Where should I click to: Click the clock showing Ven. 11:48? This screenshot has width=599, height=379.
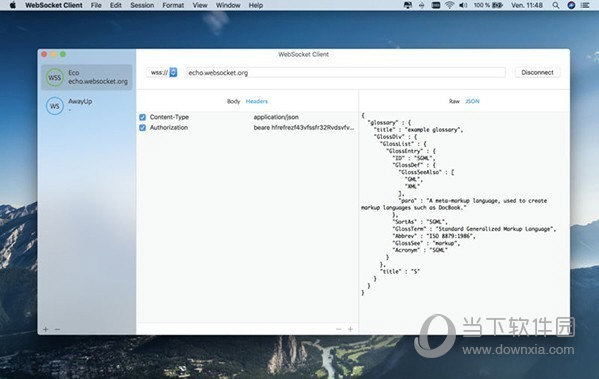click(527, 5)
